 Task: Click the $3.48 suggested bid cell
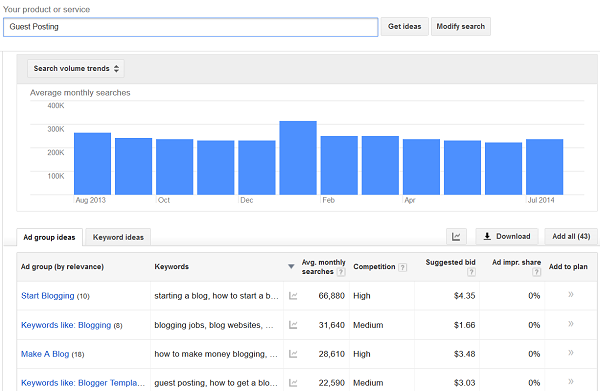pos(465,354)
